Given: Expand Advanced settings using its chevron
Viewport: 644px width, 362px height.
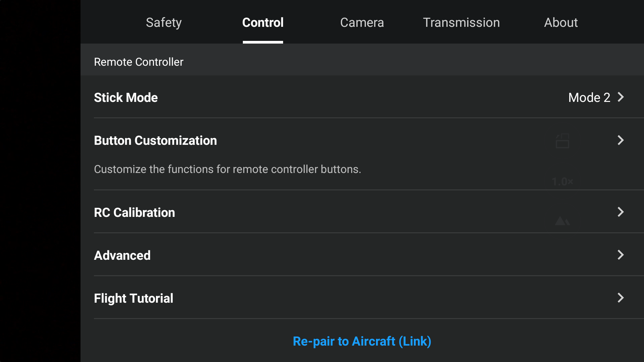Looking at the screenshot, I should click(621, 255).
